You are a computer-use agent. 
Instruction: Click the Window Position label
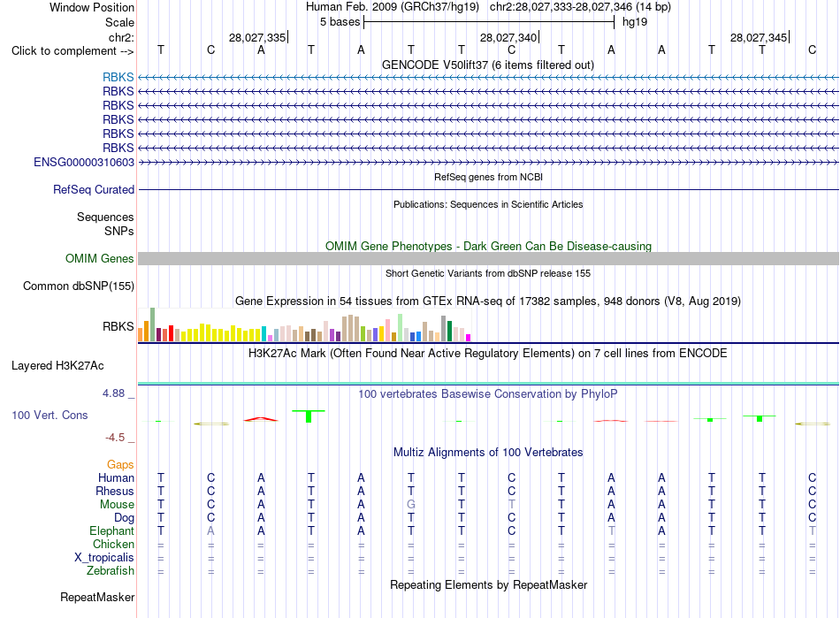click(x=92, y=7)
